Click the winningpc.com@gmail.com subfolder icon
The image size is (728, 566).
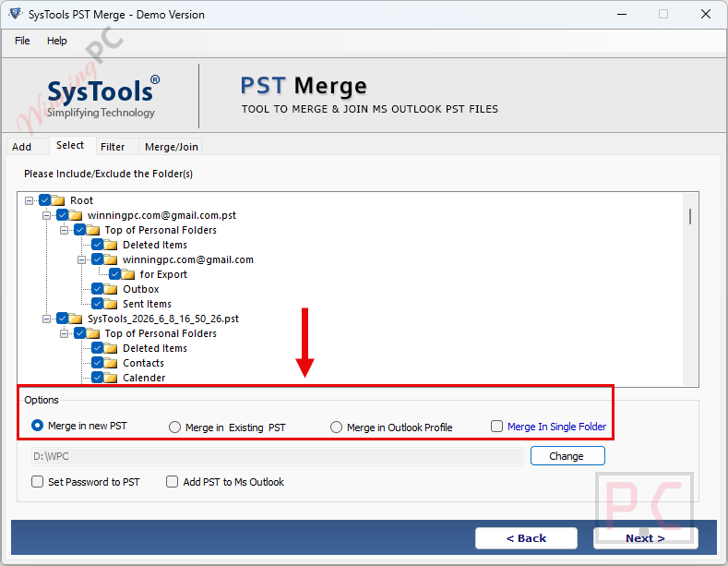[110, 259]
